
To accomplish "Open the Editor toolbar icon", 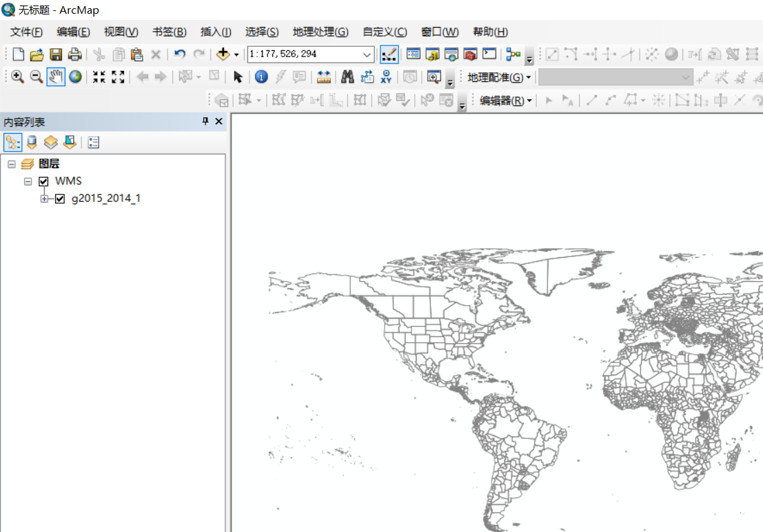I will pos(389,54).
